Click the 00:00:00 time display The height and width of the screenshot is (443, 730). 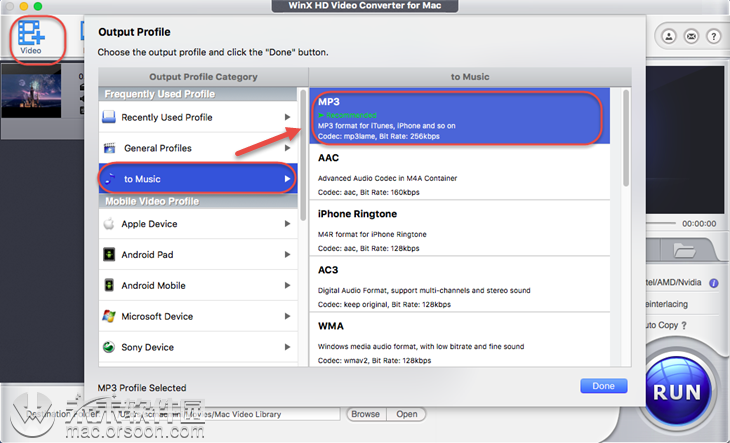[x=699, y=224]
